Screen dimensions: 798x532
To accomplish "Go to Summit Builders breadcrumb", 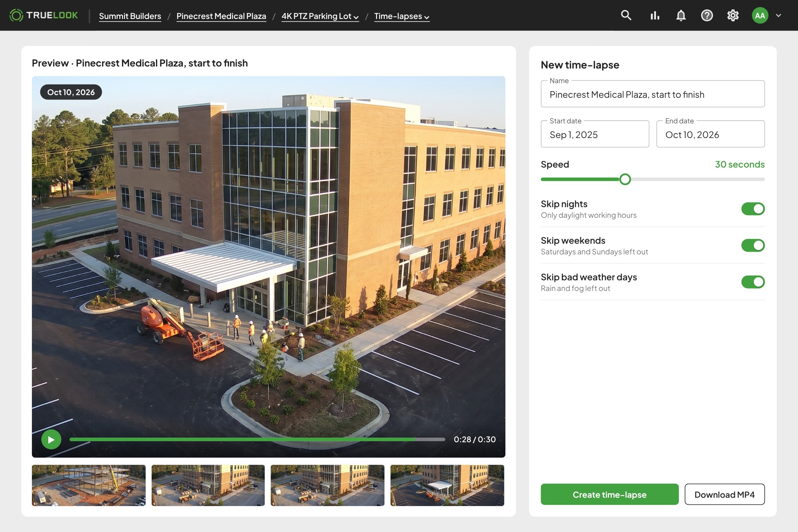I will point(130,16).
